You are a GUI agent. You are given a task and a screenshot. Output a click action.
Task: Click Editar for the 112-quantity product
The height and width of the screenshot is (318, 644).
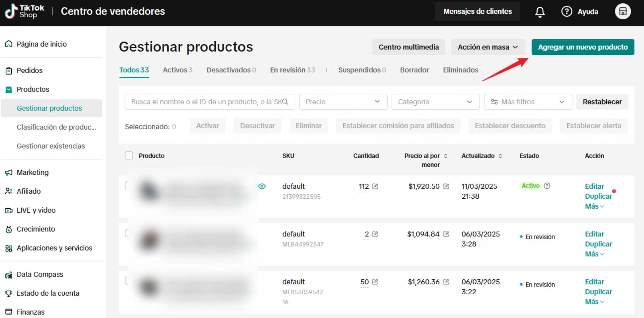(594, 186)
